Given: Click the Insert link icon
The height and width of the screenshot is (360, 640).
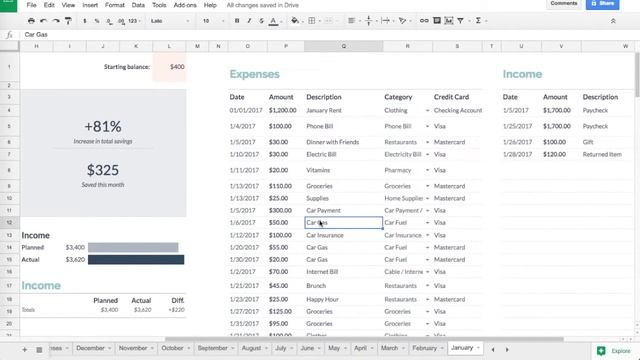Looking at the screenshot, I should [x=424, y=20].
